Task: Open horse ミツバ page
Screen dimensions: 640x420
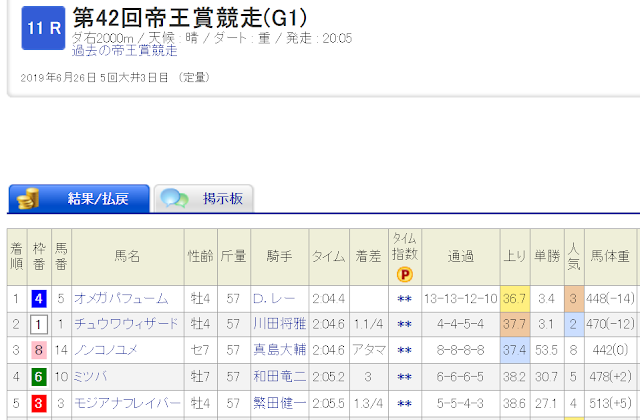Action: pos(90,376)
